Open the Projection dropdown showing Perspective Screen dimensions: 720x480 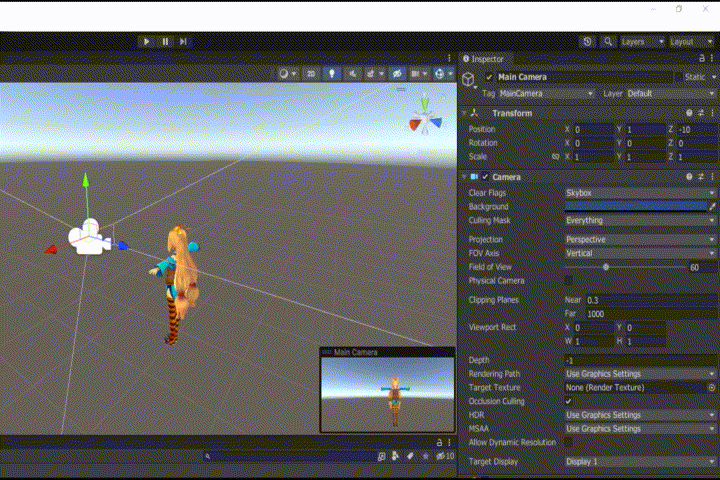[x=640, y=240]
